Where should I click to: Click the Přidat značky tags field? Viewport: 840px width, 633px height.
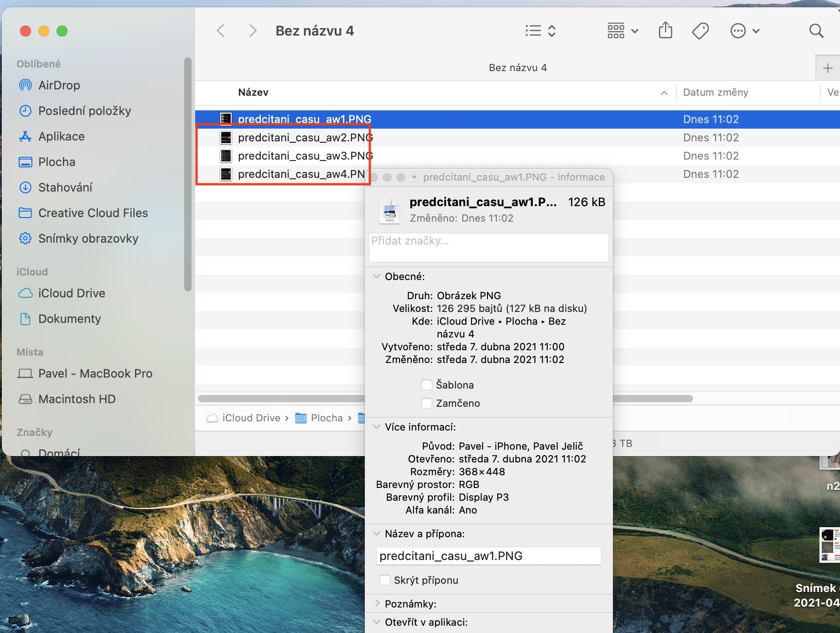[488, 248]
